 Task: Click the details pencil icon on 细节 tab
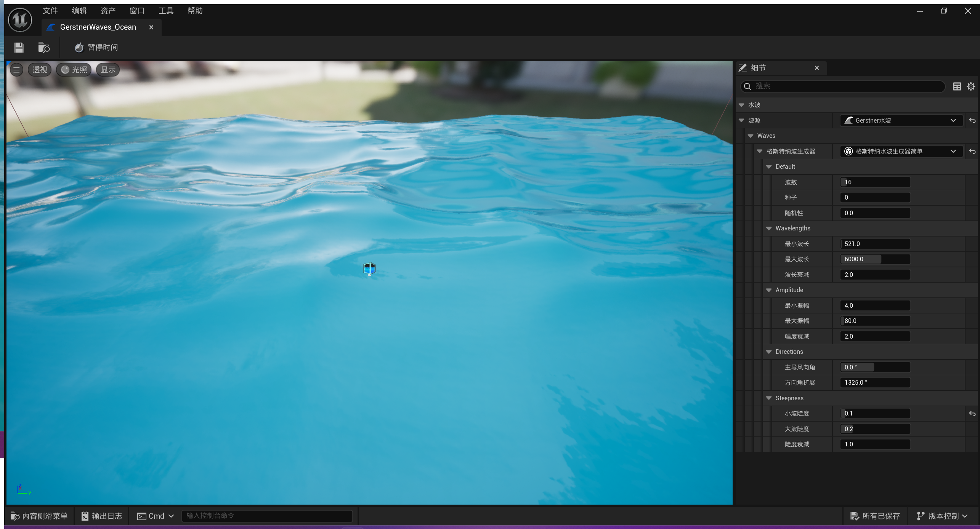coord(743,68)
